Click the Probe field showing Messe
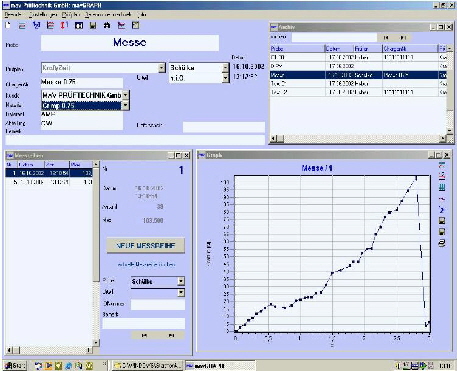457x371 pixels. (130, 43)
